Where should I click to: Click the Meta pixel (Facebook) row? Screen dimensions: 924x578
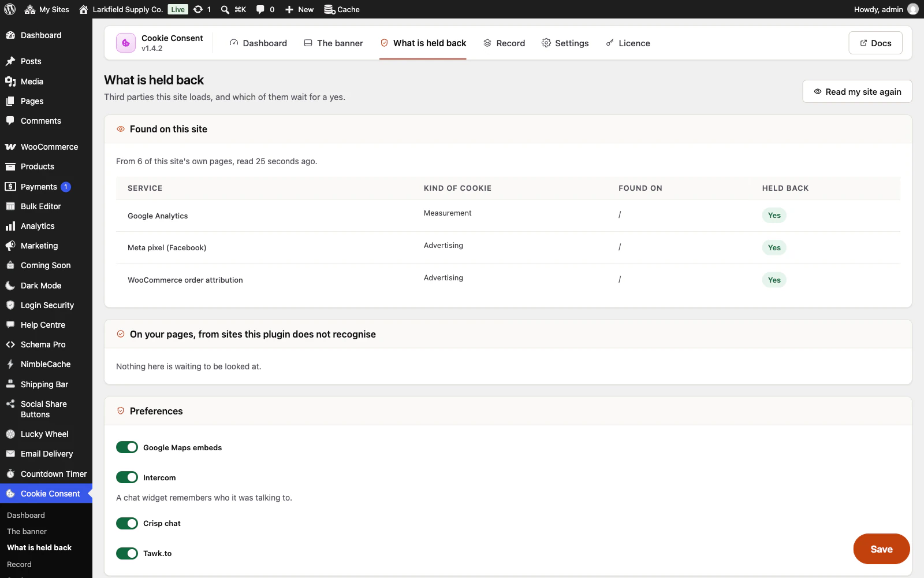click(508, 248)
